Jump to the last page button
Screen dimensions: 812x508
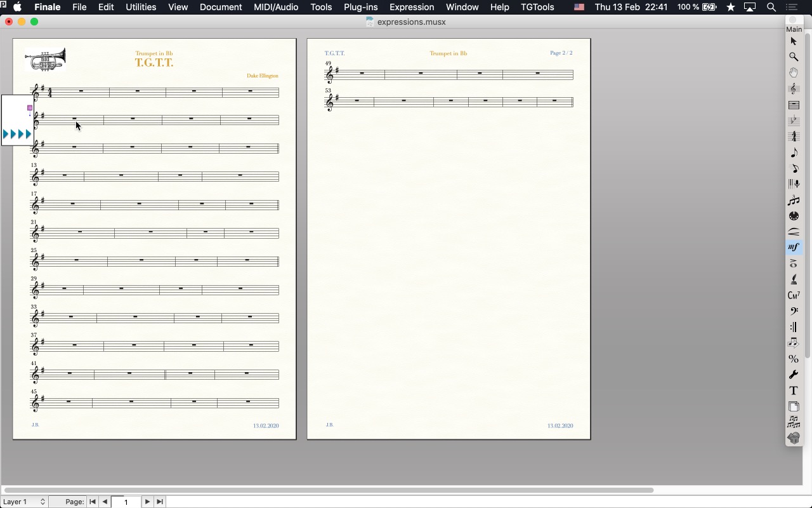[160, 502]
